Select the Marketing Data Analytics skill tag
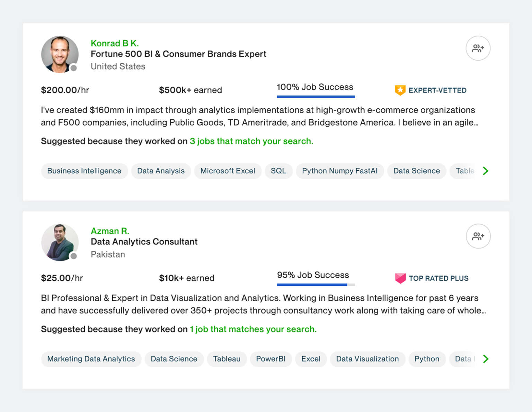The height and width of the screenshot is (412, 532). click(x=91, y=359)
